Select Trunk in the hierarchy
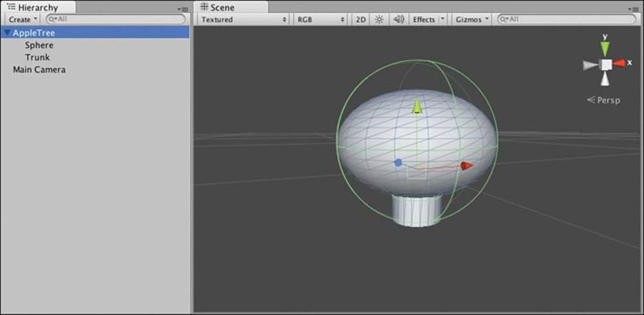Viewport: 644px width, 315px height. [x=37, y=57]
